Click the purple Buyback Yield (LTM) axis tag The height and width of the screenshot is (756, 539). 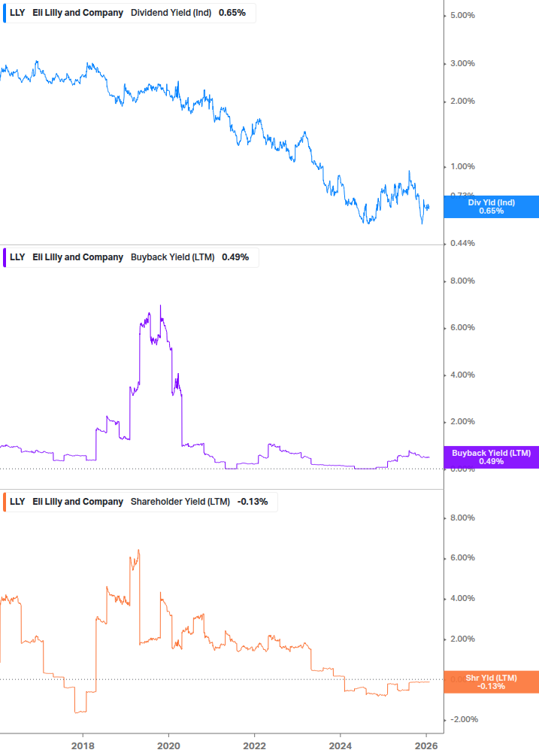click(492, 457)
